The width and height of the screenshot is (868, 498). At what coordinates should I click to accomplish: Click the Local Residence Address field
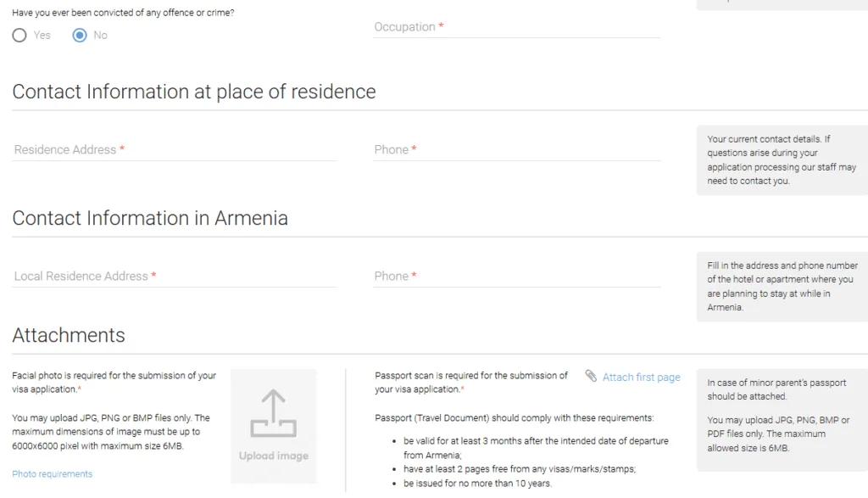tap(175, 277)
